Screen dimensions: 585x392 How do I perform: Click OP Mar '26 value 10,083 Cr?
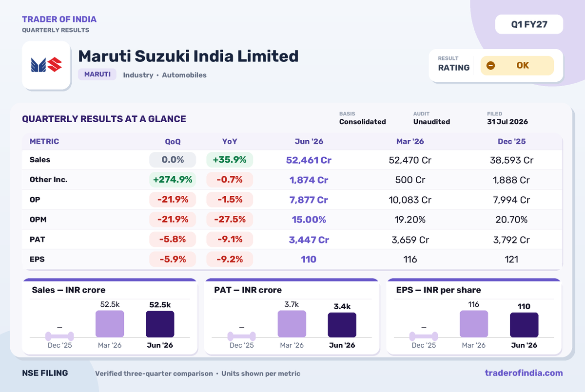coord(410,200)
